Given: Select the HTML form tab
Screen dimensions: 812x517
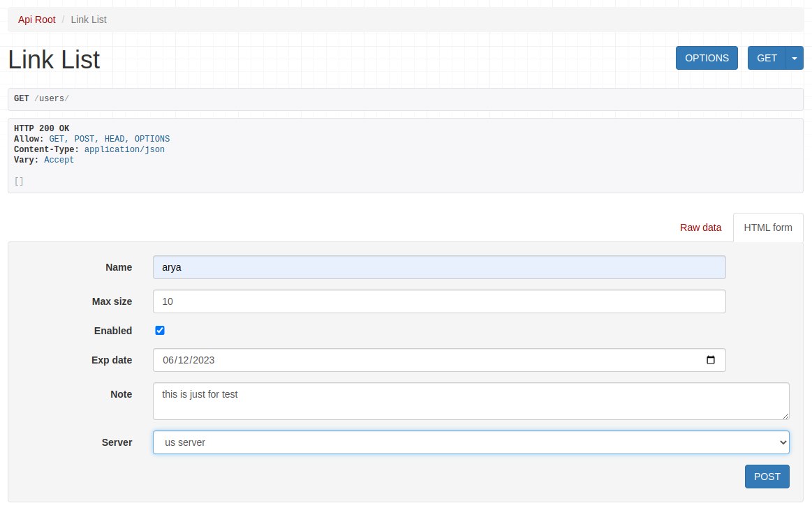Looking at the screenshot, I should (x=768, y=227).
